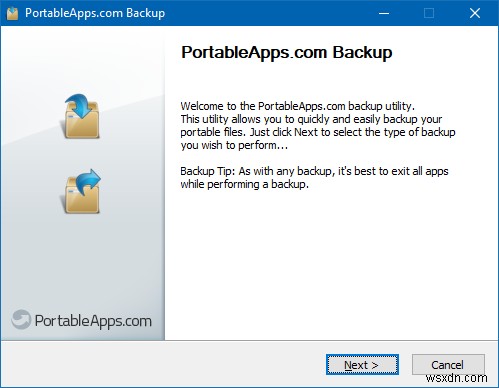499x388 pixels.
Task: Click the PortableApps.com wordmark in the sidebar
Action: click(93, 321)
